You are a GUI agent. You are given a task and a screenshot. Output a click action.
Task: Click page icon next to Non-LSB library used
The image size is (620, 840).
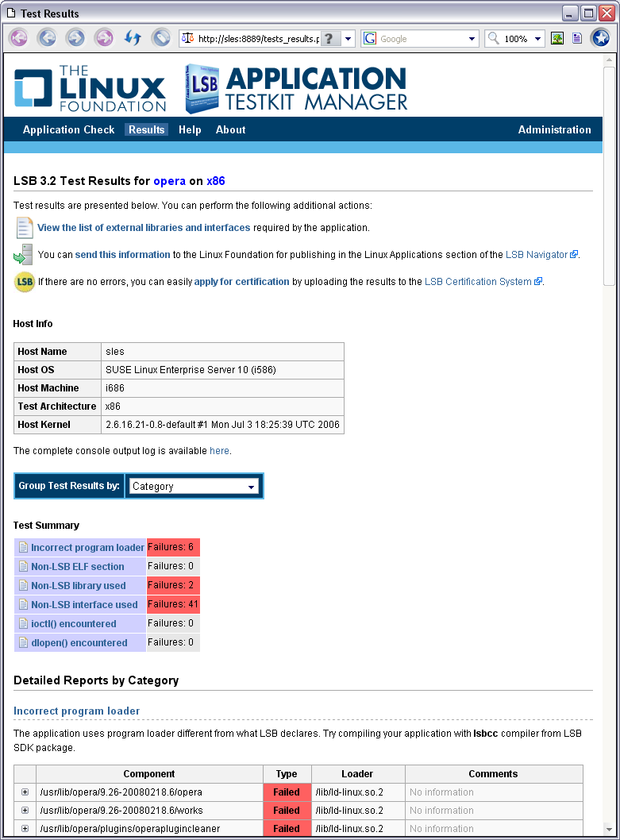coord(23,585)
